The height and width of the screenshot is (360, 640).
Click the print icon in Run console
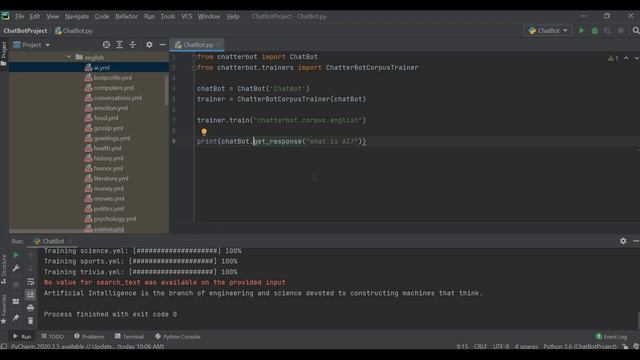(30, 308)
